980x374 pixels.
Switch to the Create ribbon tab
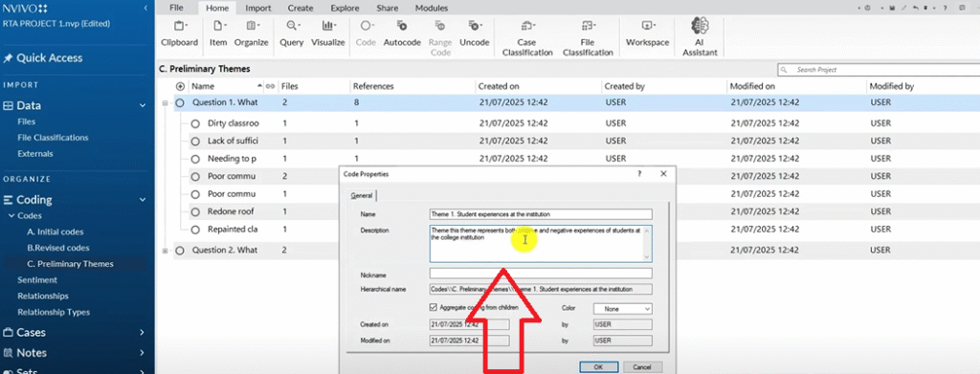click(300, 8)
